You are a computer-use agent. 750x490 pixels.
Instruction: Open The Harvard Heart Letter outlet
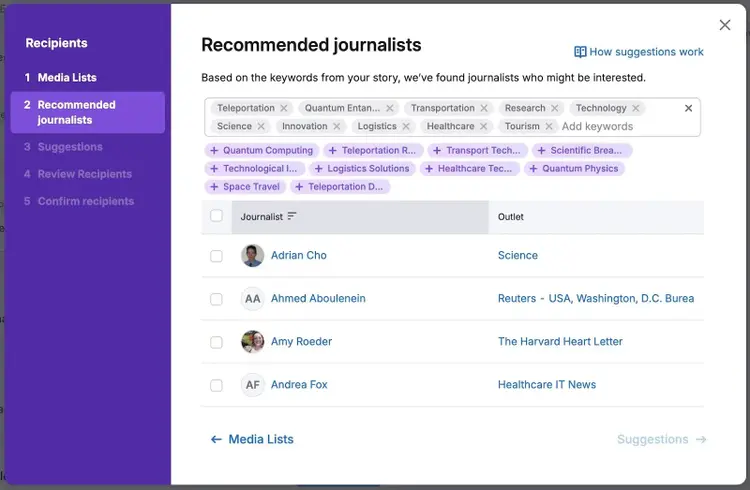click(x=560, y=342)
